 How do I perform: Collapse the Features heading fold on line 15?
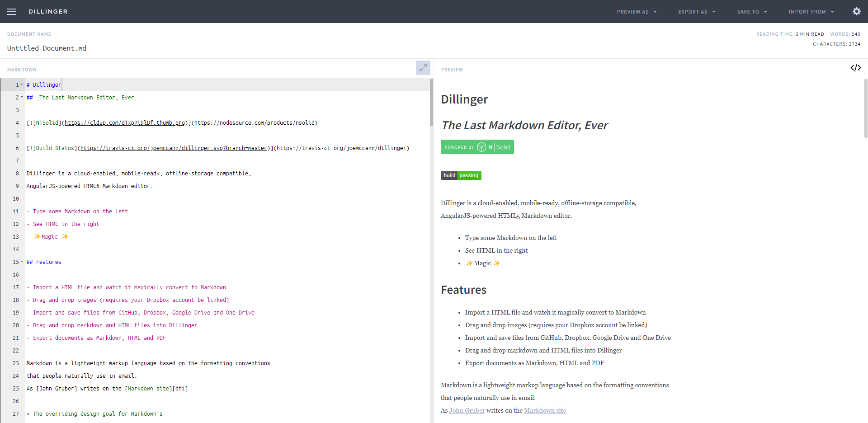(x=22, y=262)
